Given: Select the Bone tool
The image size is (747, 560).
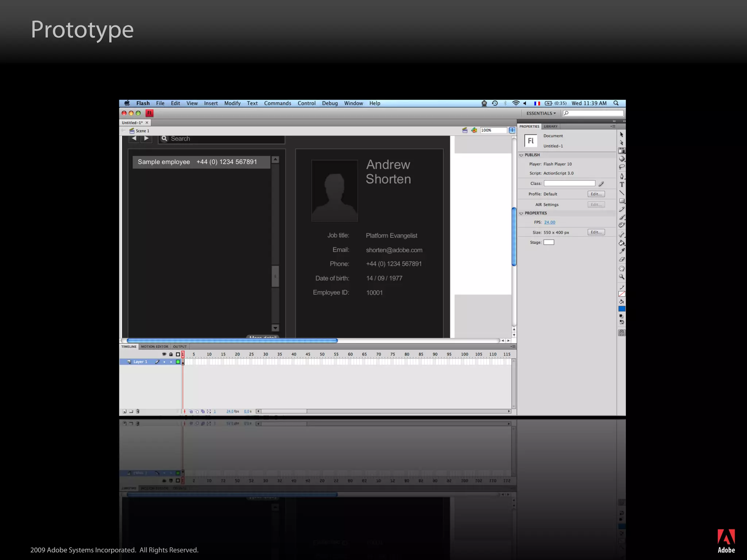Looking at the screenshot, I should (622, 234).
